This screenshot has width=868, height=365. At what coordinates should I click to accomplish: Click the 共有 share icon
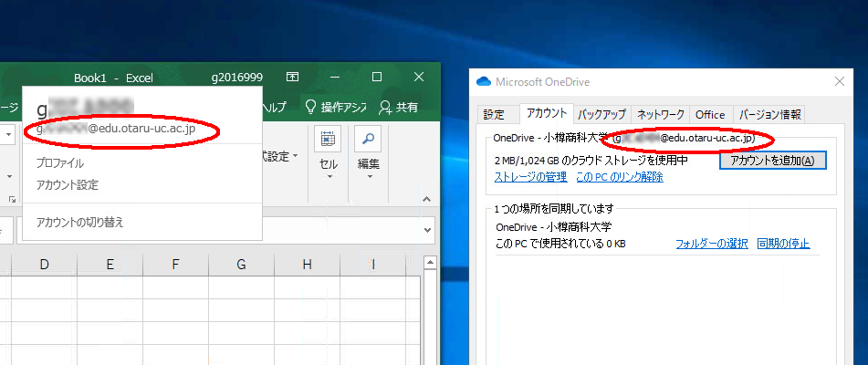point(386,107)
